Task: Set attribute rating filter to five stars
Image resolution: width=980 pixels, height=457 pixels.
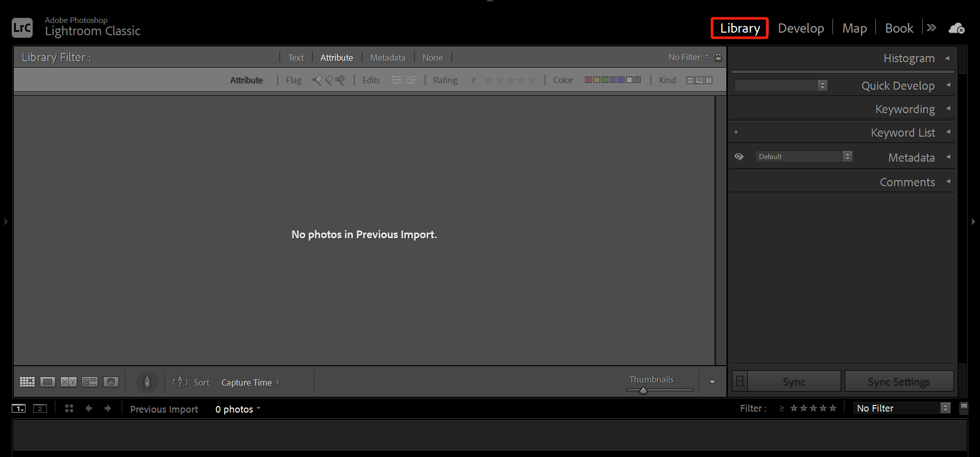Action: pyautogui.click(x=532, y=80)
